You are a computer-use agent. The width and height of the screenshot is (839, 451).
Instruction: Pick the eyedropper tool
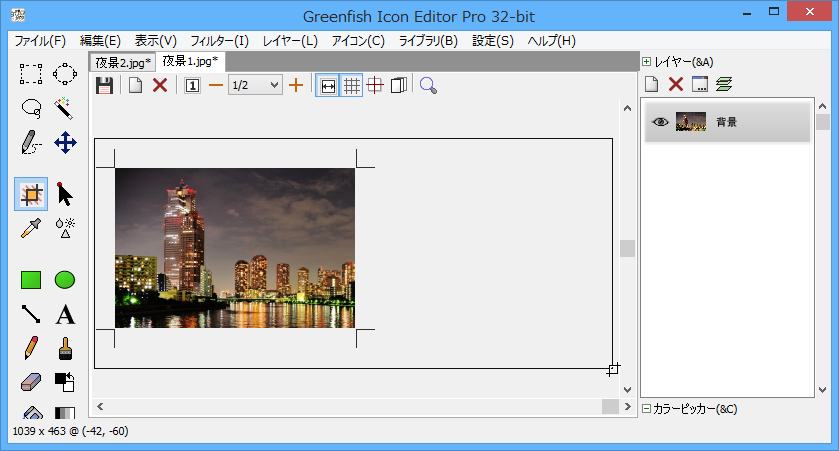tap(31, 228)
